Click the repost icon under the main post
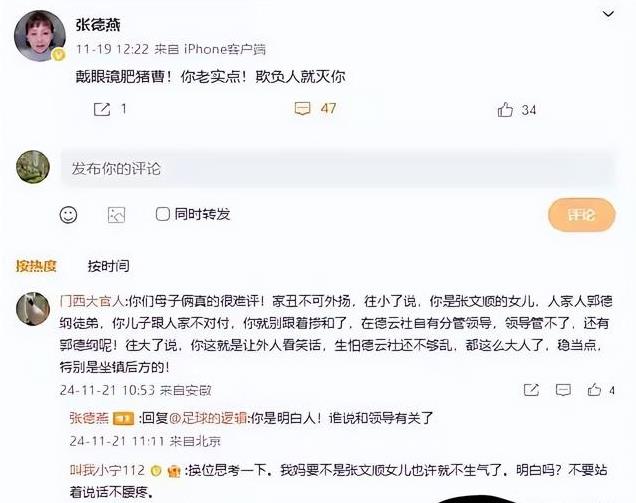 tap(102, 109)
